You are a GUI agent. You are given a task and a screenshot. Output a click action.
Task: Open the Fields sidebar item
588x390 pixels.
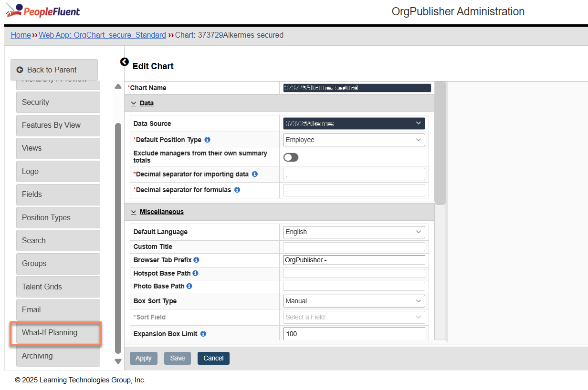58,194
